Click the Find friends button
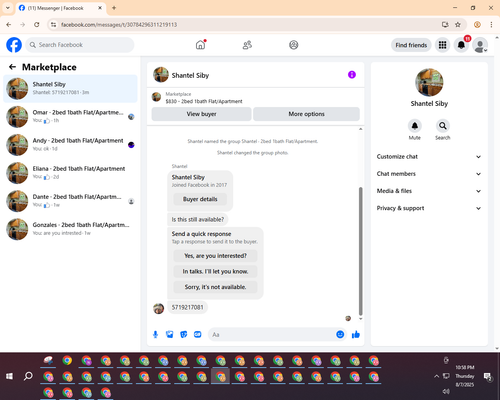The width and height of the screenshot is (500, 400). tap(411, 45)
